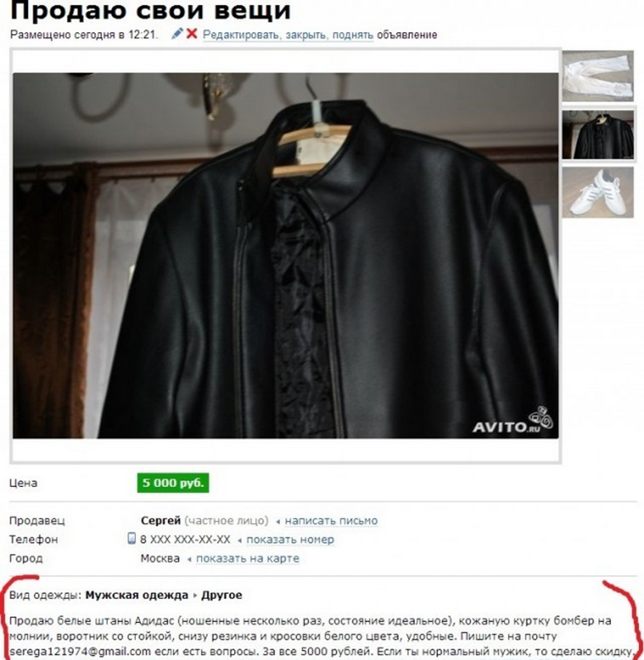This screenshot has height=660, width=644.
Task: Show the white sneakers thumbnail
Action: [598, 192]
